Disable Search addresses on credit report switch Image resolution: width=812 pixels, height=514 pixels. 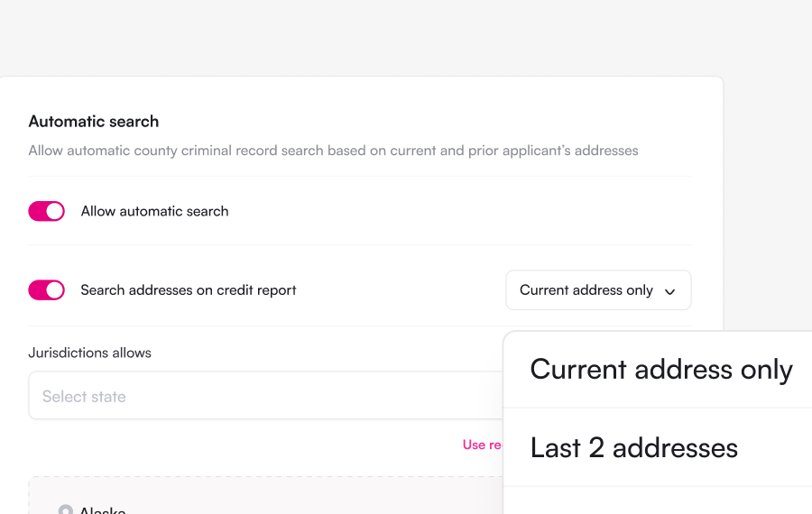click(47, 289)
